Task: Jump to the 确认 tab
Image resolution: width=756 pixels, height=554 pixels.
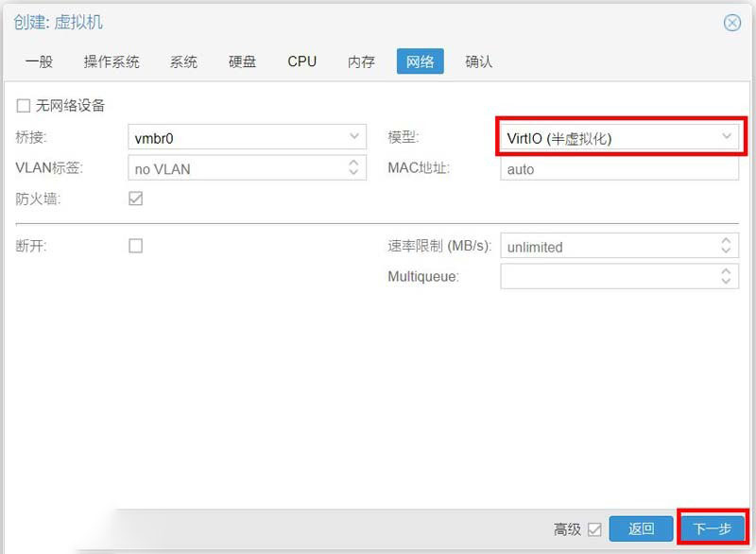Action: 479,61
